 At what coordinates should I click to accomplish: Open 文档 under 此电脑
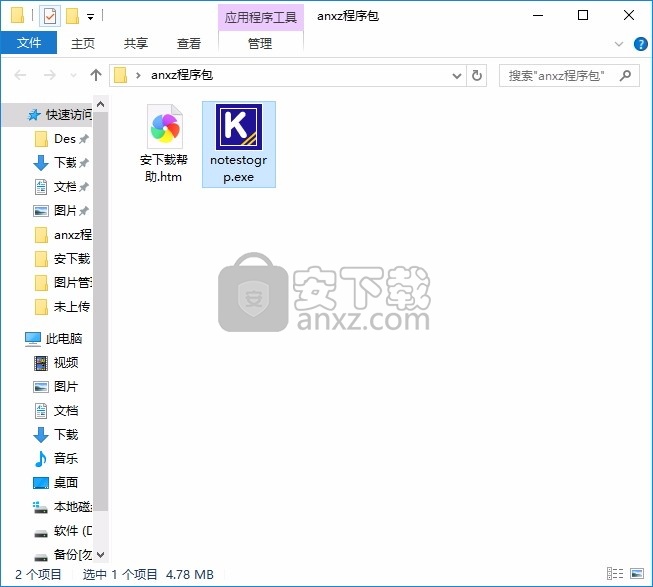54,411
